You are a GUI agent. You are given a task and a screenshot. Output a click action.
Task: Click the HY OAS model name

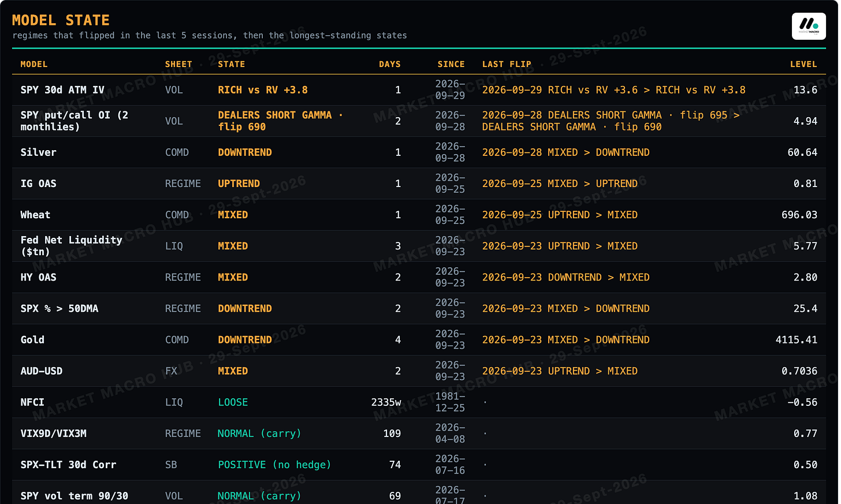(x=38, y=277)
